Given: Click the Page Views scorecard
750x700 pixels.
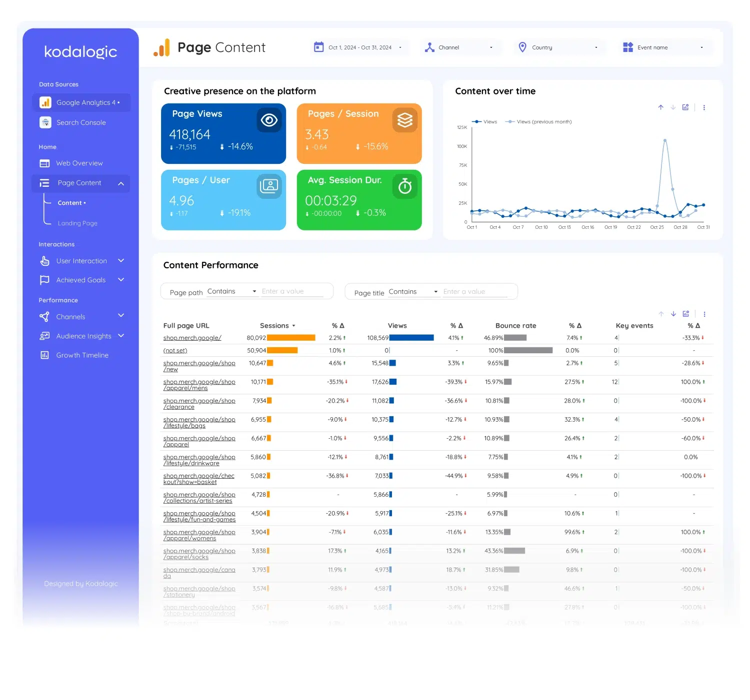Looking at the screenshot, I should (223, 133).
